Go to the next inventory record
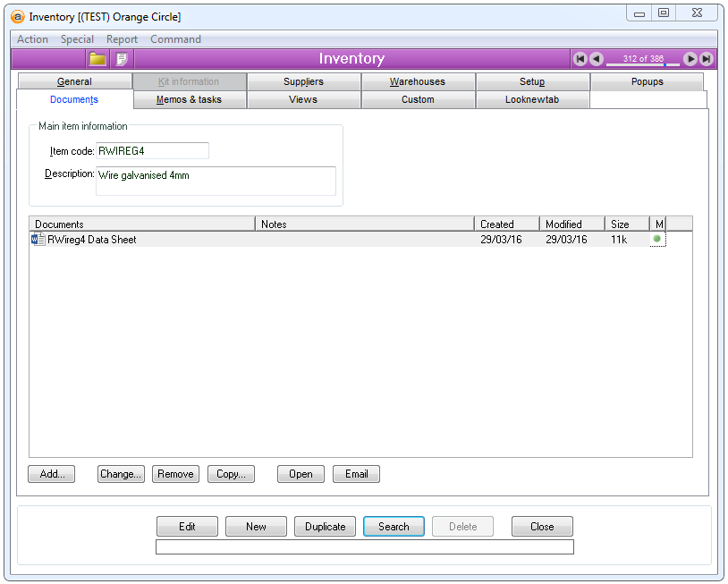Image resolution: width=728 pixels, height=584 pixels. pyautogui.click(x=690, y=59)
